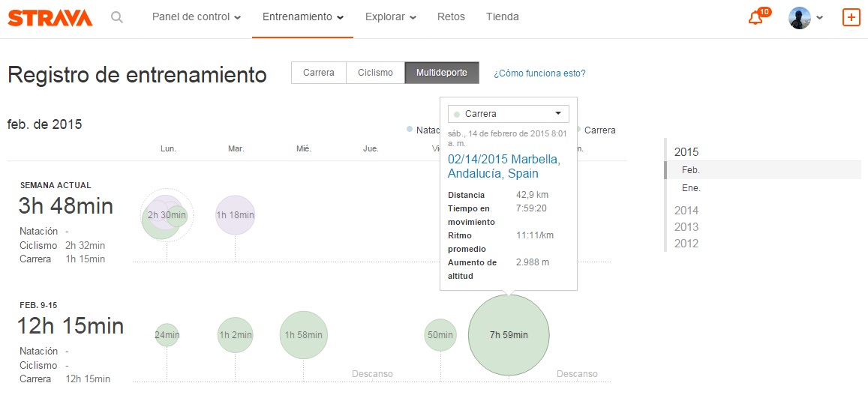868x398 pixels.
Task: Click the 1h 58min activity bubble
Action: [303, 335]
